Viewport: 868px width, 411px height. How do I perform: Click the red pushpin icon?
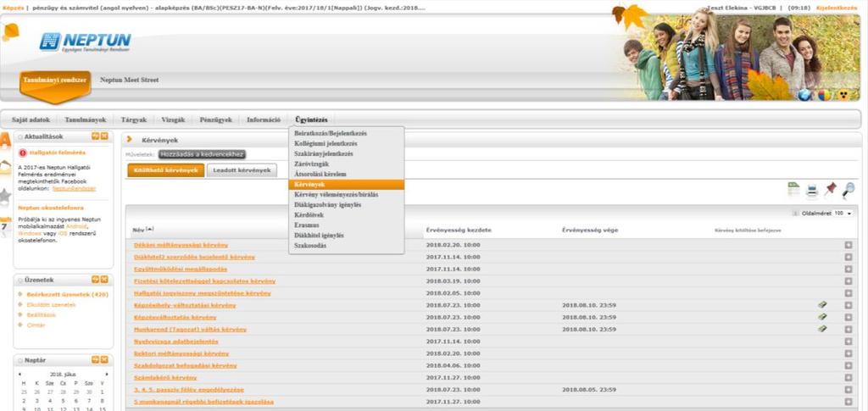[x=830, y=190]
